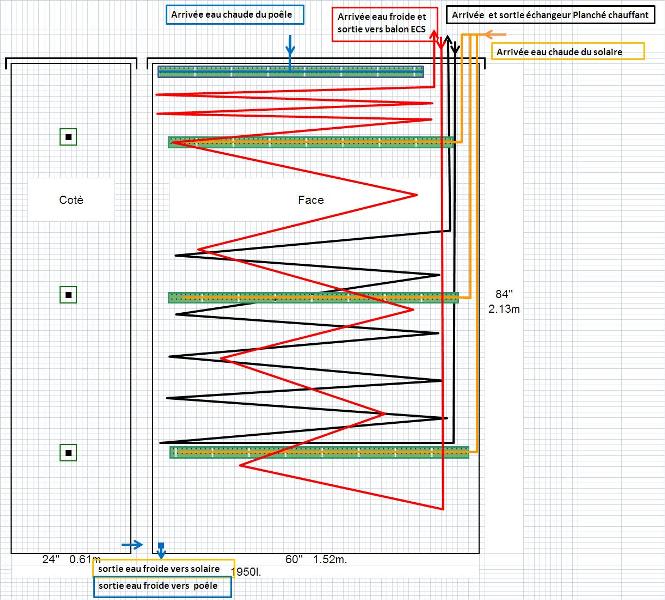Click the "sortie eau froide vers poêle" label
Viewport: 665px width, 600px height.
tap(162, 587)
